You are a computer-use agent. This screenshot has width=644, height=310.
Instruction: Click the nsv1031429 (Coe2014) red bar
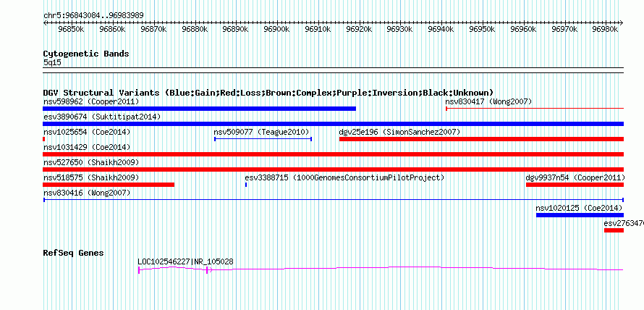[x=333, y=154]
